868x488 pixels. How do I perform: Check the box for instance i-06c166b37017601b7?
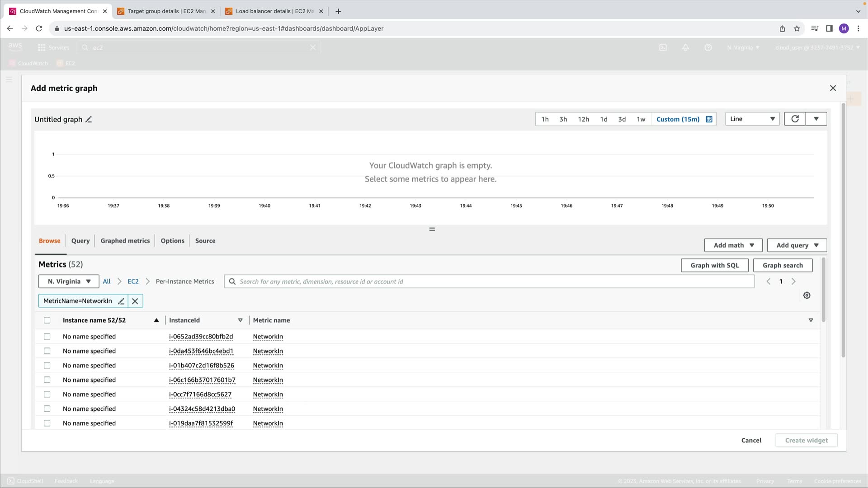coord(47,380)
